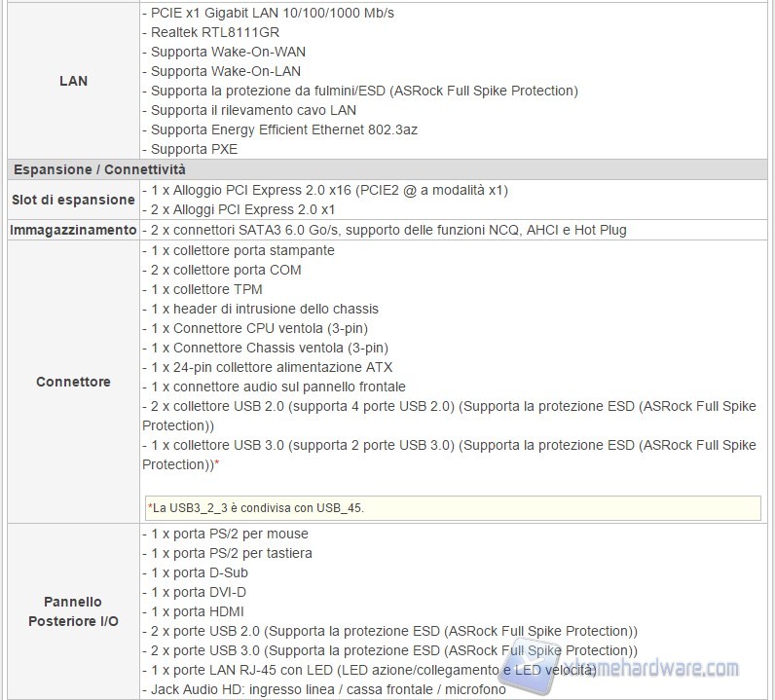Click the PS/2 per tastiera entry

(x=232, y=553)
